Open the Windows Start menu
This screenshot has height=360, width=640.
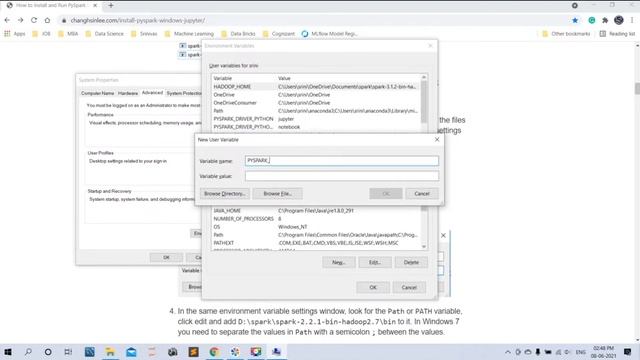tap(8, 352)
